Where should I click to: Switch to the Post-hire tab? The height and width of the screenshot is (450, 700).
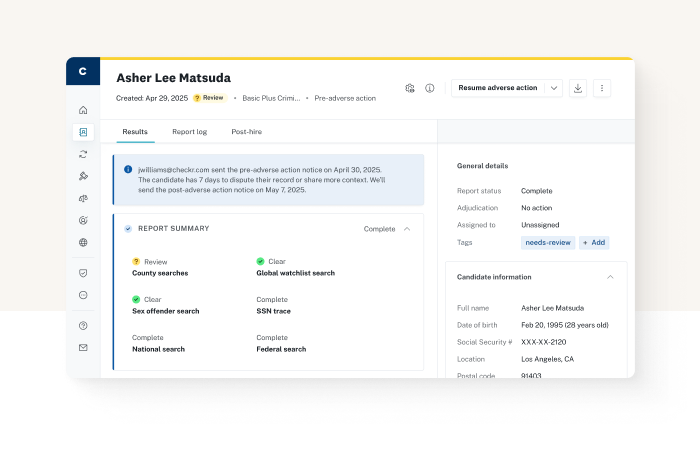pyautogui.click(x=246, y=132)
